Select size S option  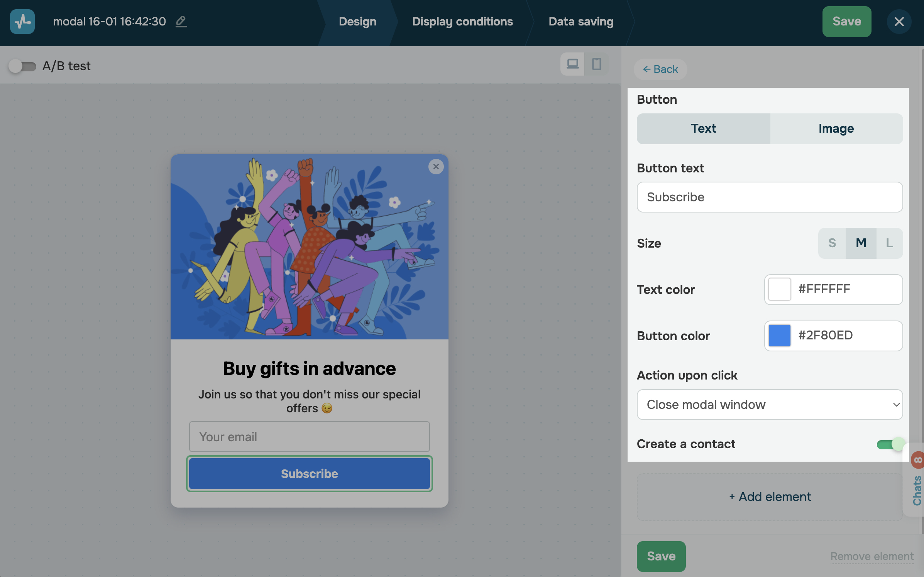tap(832, 243)
